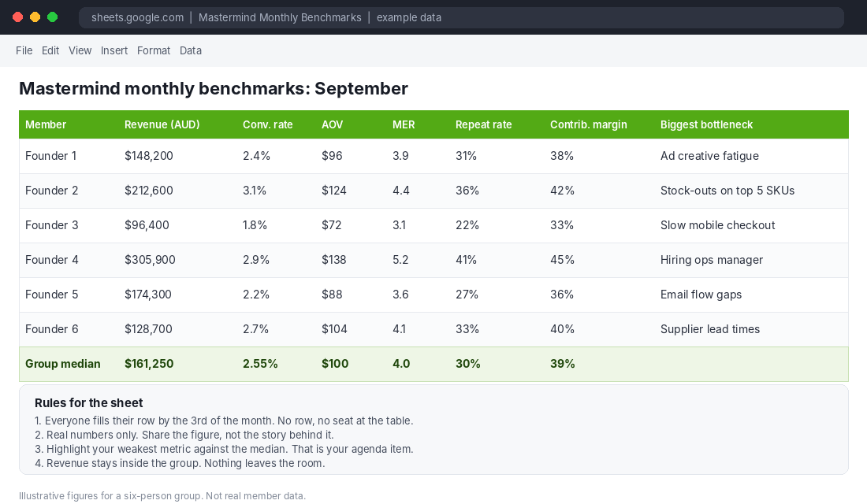This screenshot has height=504, width=867.
Task: Click median MER 4.0
Action: (401, 364)
